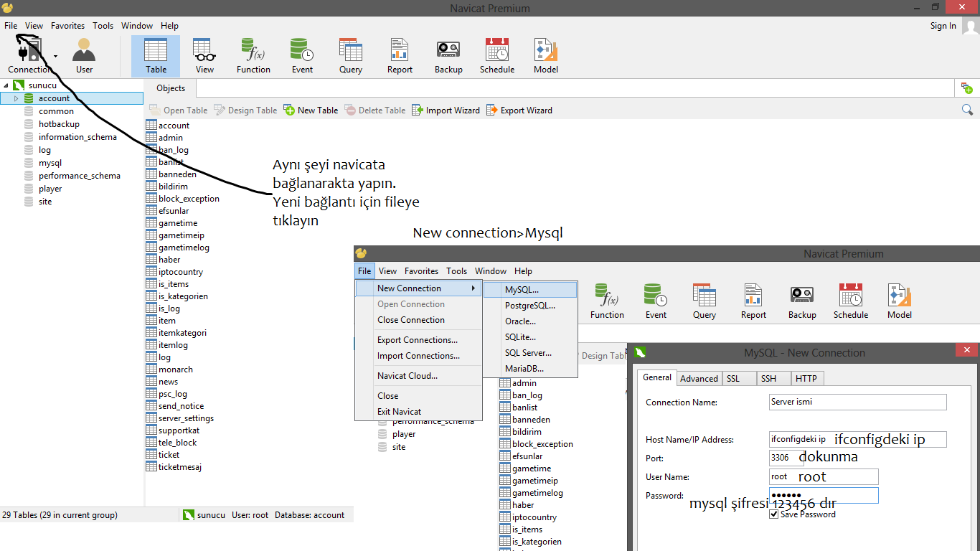Choose MySQL... from New Connection submenu
980x551 pixels.
tap(530, 290)
